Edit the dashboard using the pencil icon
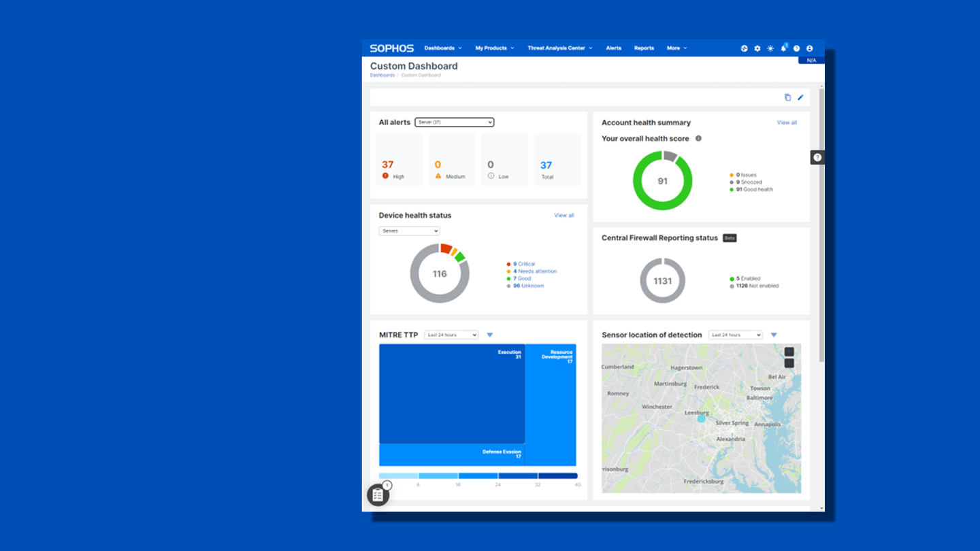980x551 pixels. click(x=800, y=97)
